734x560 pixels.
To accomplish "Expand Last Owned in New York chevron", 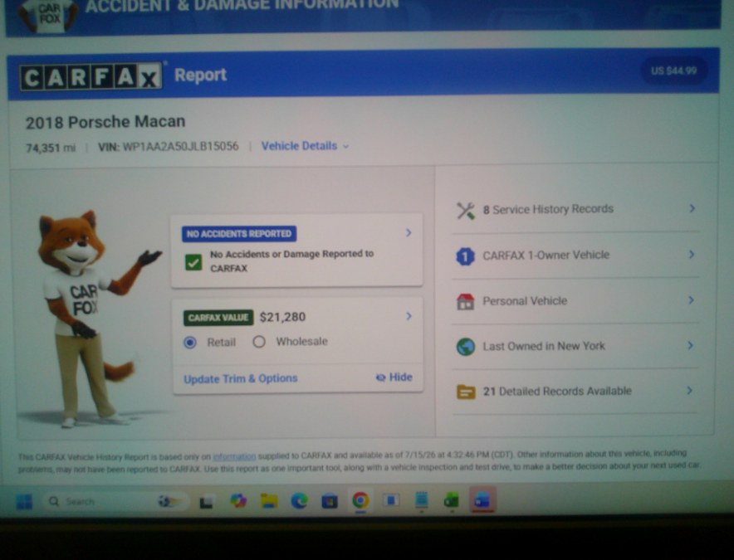I will click(x=690, y=346).
